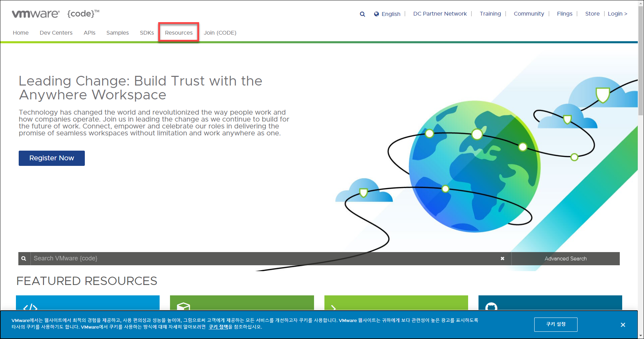
Task: Click the globe language icon
Action: [376, 14]
